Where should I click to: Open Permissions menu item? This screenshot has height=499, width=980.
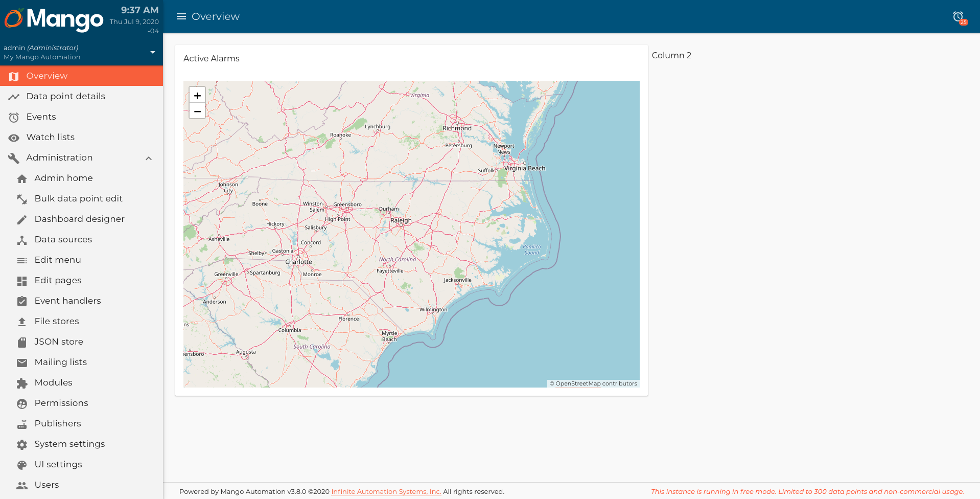point(81,403)
